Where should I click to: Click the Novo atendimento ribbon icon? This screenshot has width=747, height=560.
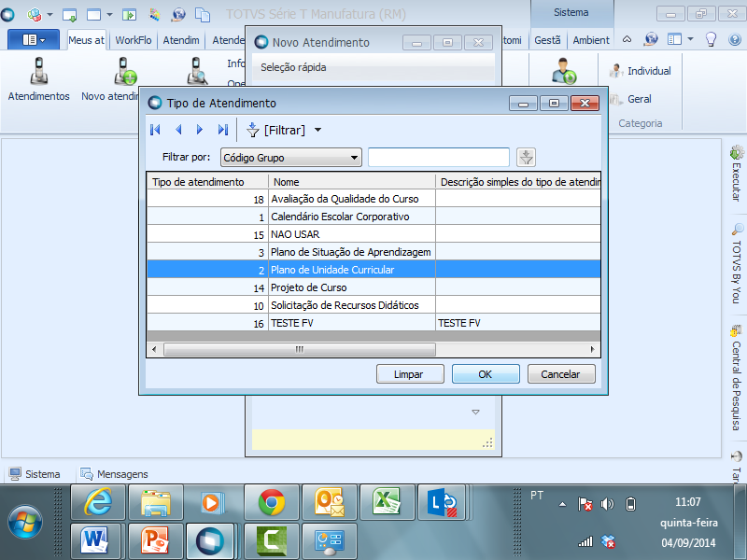pyautogui.click(x=110, y=78)
